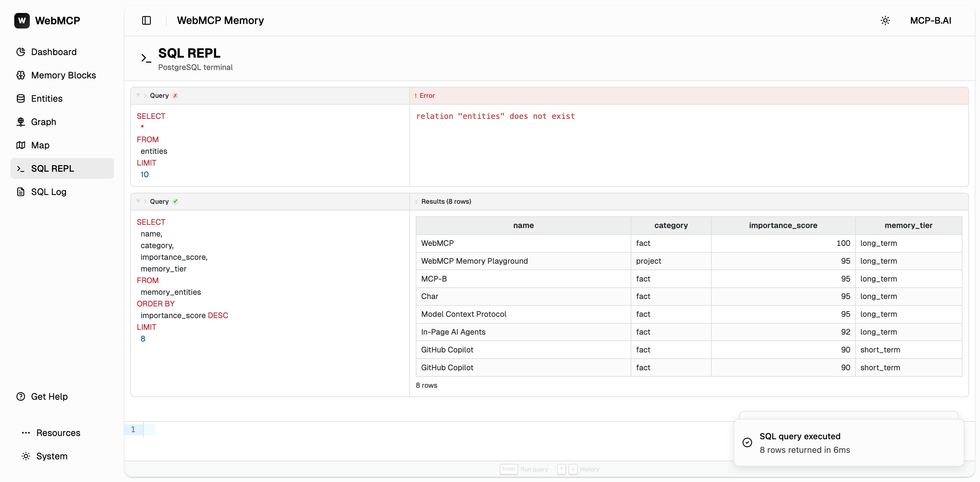Click the Results (8 rows) header
Viewport: 980px width, 482px height.
point(689,201)
